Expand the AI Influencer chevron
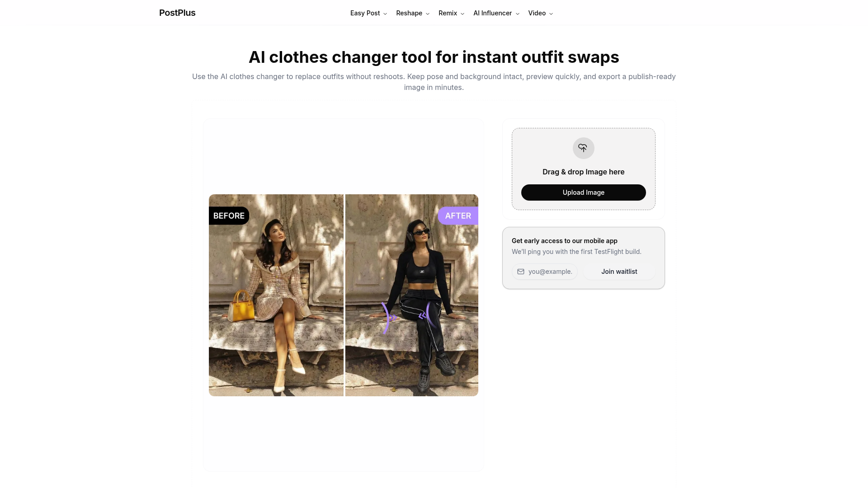This screenshot has height=488, width=868. (x=518, y=14)
